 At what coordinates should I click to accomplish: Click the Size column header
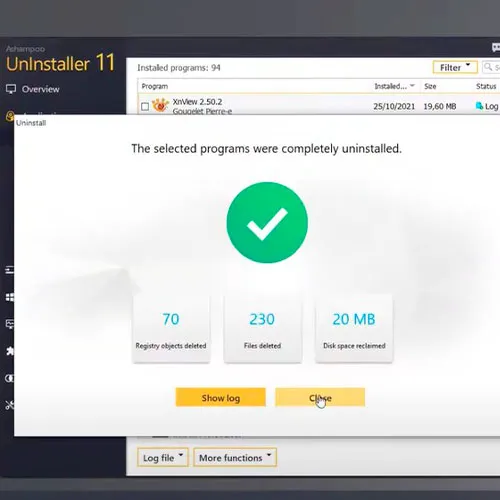pyautogui.click(x=430, y=86)
